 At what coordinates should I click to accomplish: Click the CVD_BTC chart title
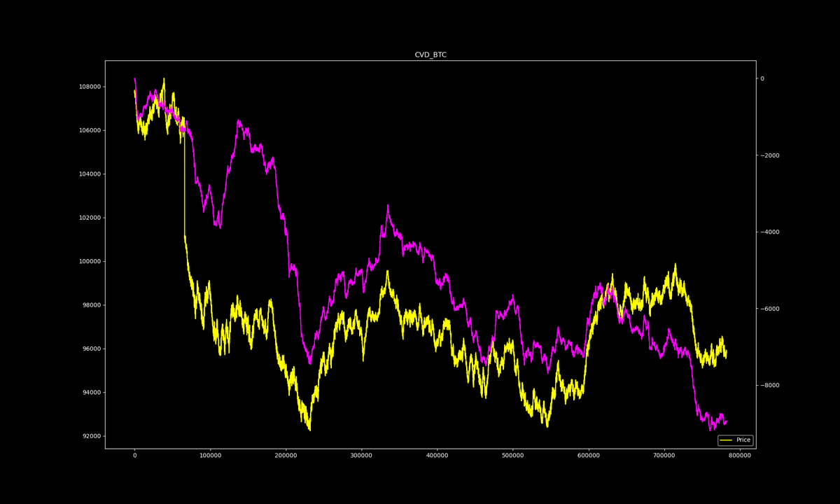[430, 55]
